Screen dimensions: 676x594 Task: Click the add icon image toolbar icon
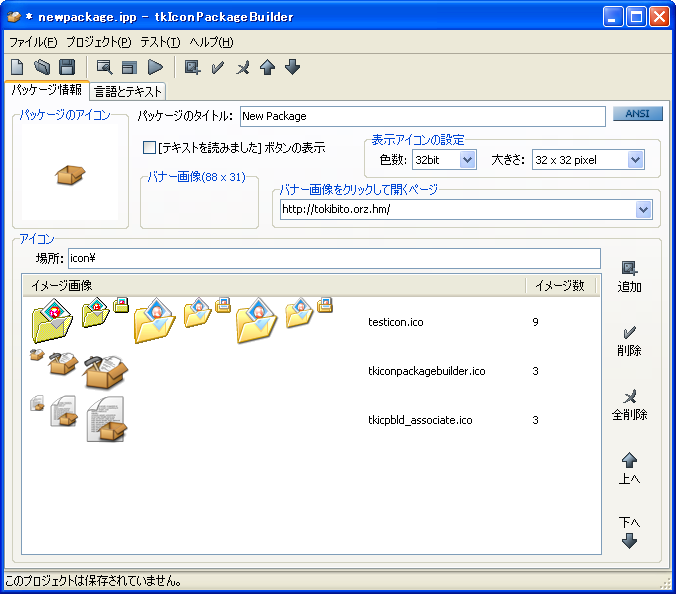coord(192,67)
